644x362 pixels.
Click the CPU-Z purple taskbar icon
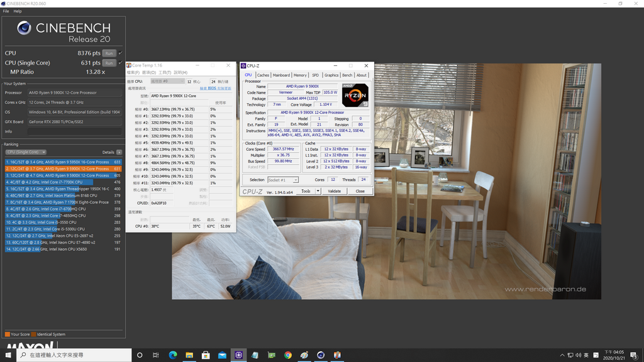[x=238, y=355]
